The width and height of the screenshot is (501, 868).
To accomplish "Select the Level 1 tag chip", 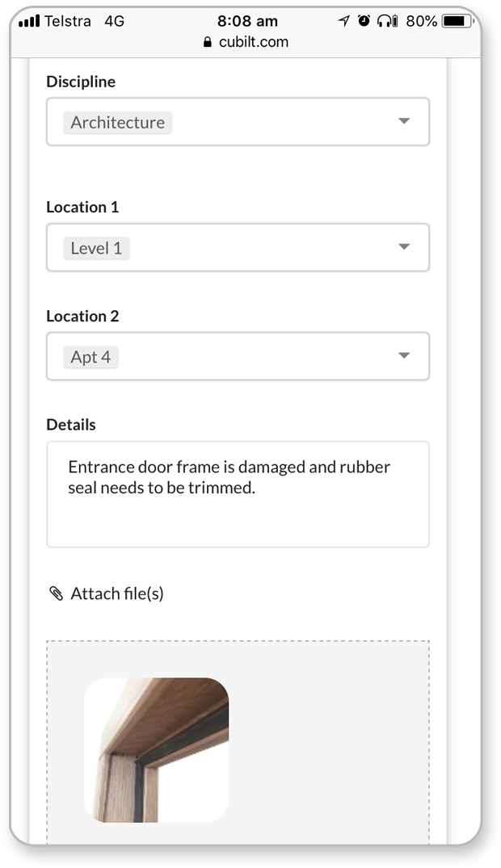I will [96, 248].
